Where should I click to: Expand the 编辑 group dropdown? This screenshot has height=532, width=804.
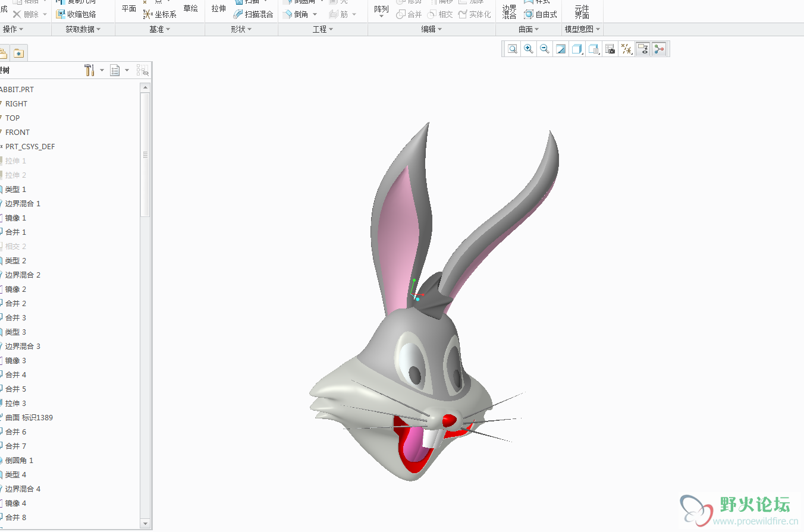pyautogui.click(x=432, y=29)
